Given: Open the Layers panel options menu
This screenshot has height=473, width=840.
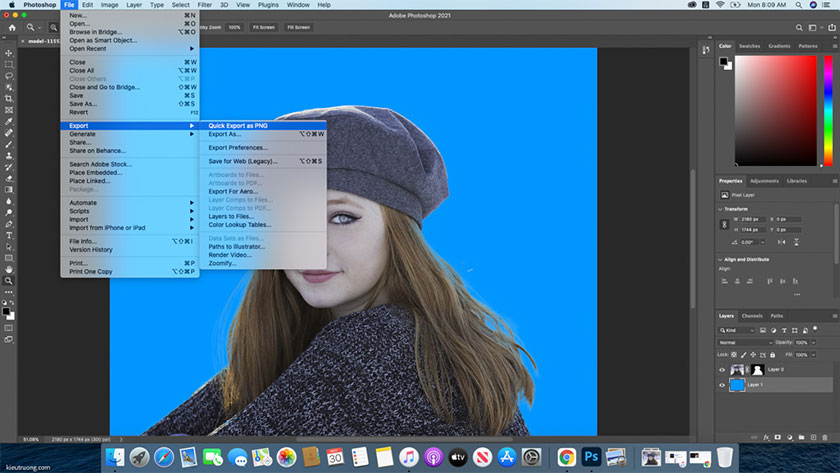Looking at the screenshot, I should point(834,316).
